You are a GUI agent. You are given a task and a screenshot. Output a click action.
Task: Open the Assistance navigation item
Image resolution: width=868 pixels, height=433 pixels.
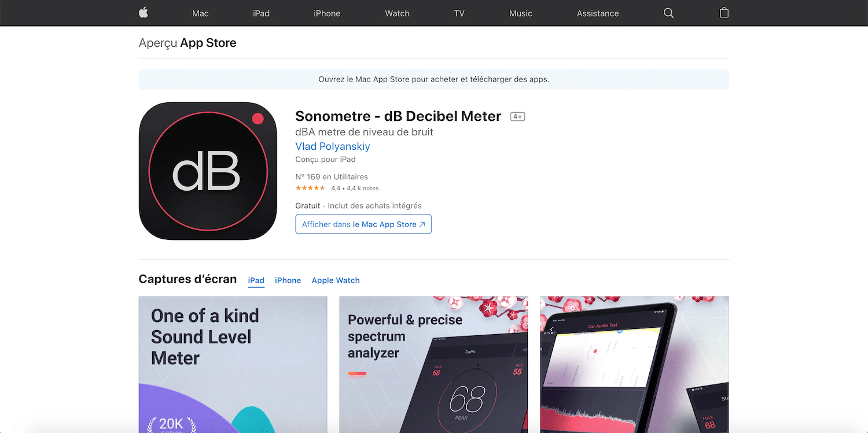[598, 13]
